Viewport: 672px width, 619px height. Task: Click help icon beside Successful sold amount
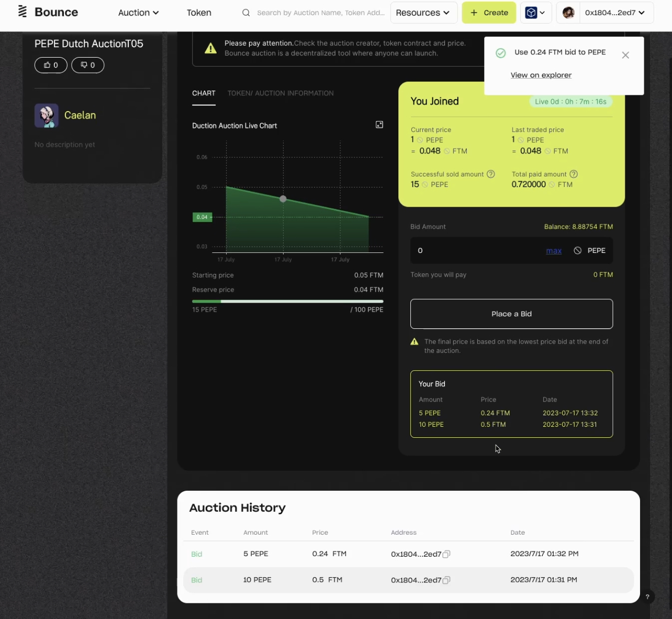[491, 174]
